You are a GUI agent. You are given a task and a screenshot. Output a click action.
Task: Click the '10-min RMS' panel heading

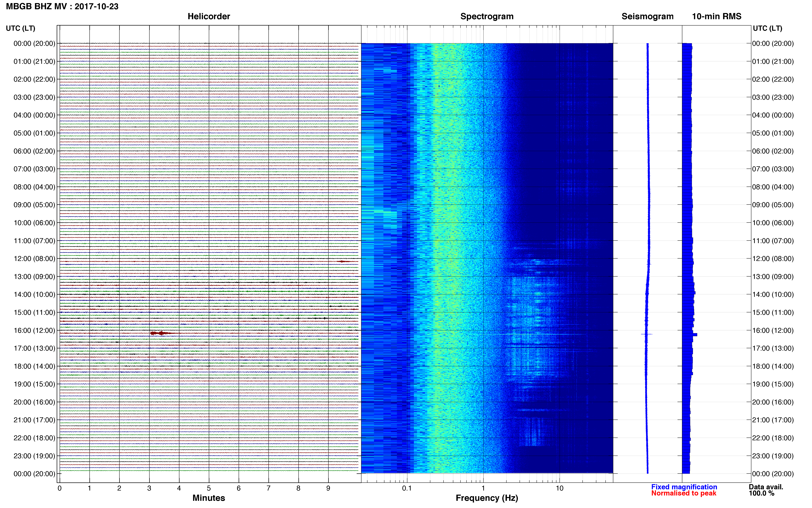pos(716,16)
